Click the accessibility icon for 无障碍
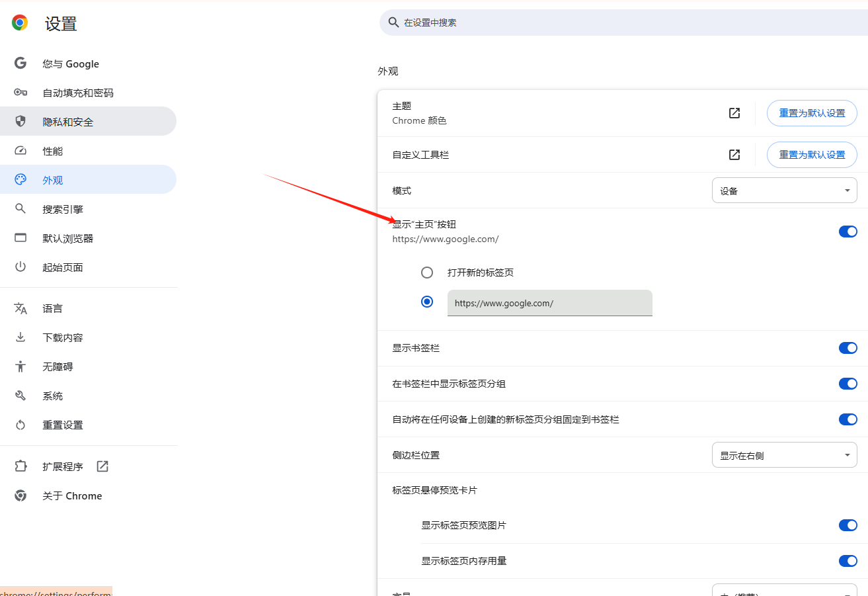The height and width of the screenshot is (596, 868). pos(20,366)
